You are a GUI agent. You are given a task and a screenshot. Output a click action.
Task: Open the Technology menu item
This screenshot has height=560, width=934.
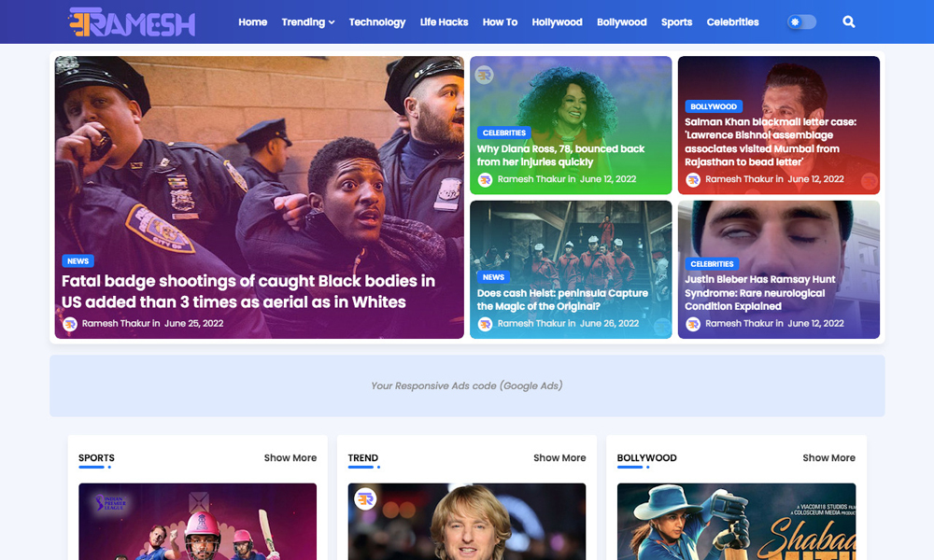coord(377,22)
